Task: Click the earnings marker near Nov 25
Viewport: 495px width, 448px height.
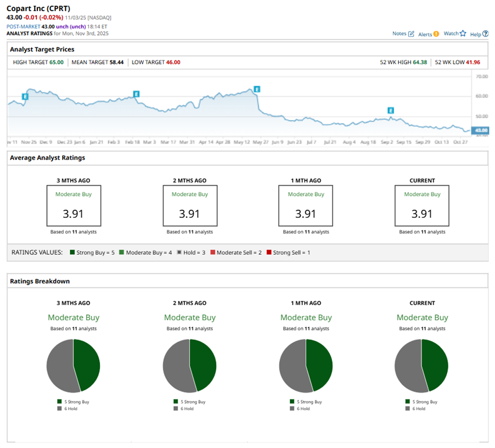Action: click(x=25, y=97)
